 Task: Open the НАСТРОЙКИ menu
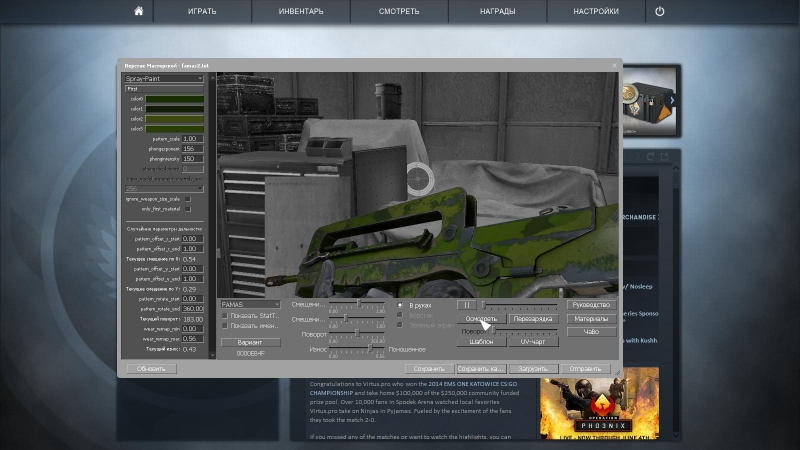tap(596, 11)
